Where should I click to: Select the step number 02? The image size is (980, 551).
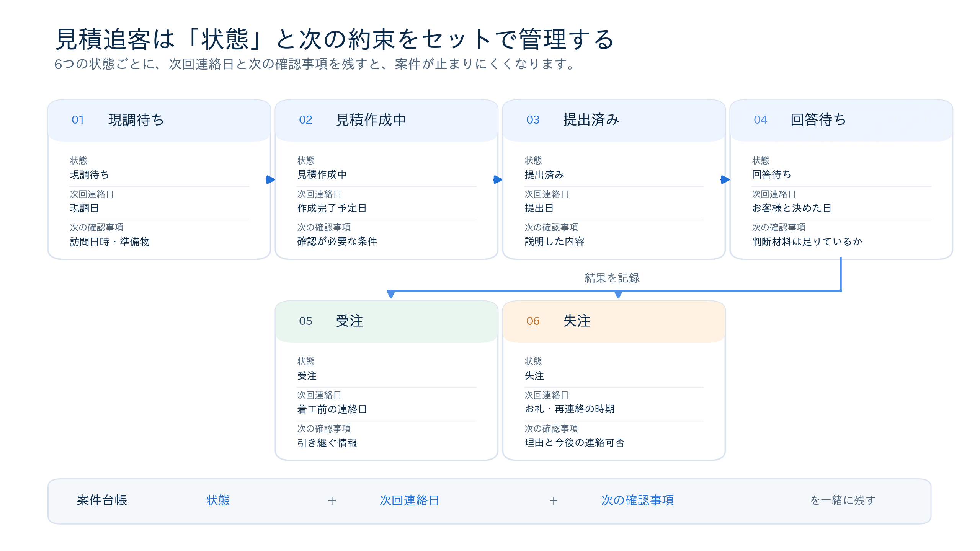tap(305, 120)
